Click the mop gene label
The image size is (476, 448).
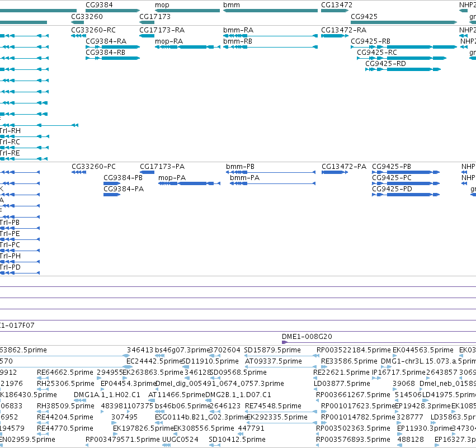[x=162, y=5]
